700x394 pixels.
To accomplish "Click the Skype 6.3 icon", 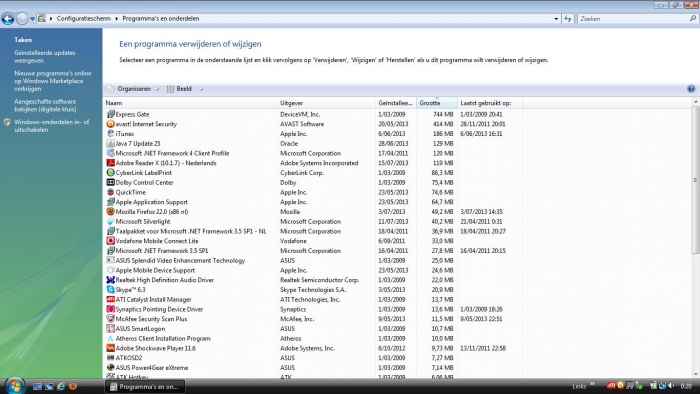I will pos(110,290).
